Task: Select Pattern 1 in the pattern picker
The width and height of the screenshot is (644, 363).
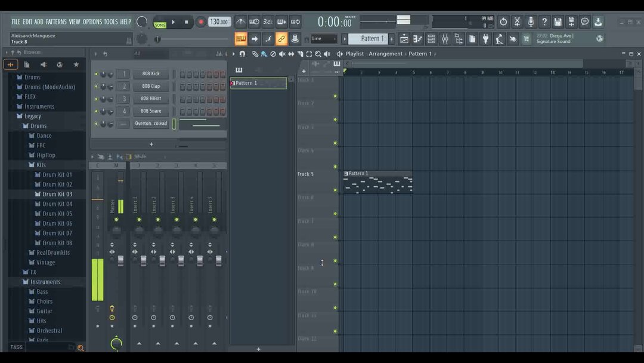Action: coord(258,83)
